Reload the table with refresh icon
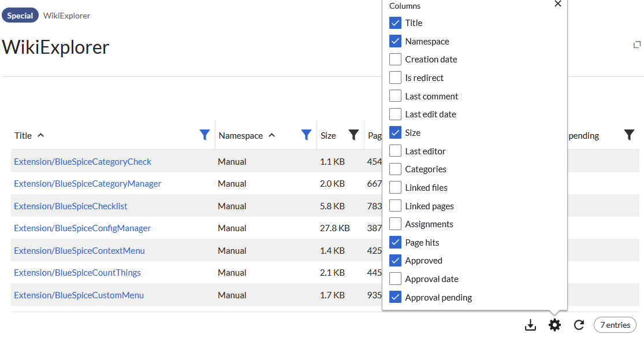Screen dimensions: 644x337 coord(579,325)
